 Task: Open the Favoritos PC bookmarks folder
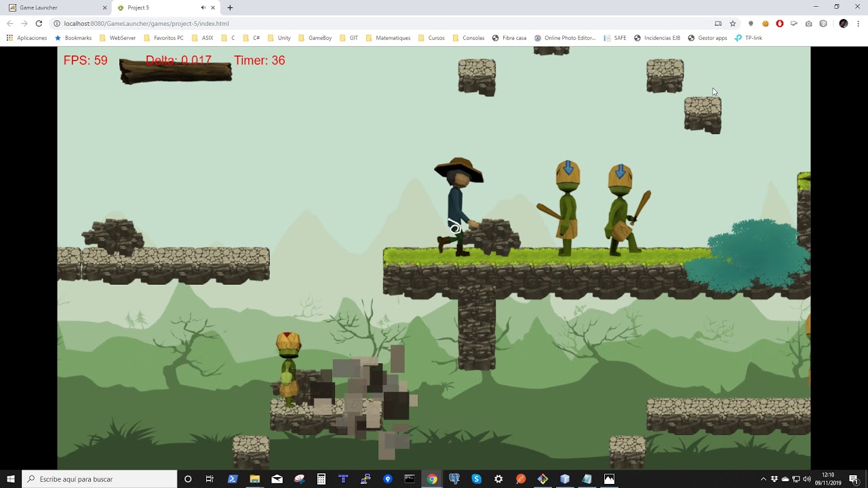click(163, 38)
